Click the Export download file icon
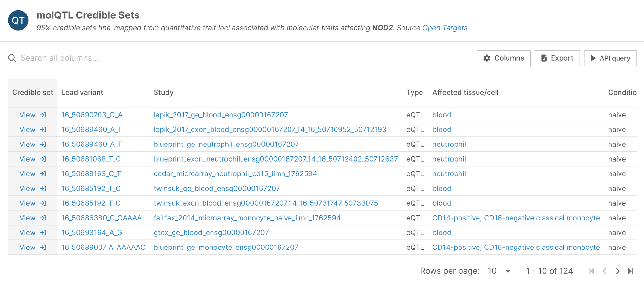Viewport: 644px width, 299px height. point(544,58)
